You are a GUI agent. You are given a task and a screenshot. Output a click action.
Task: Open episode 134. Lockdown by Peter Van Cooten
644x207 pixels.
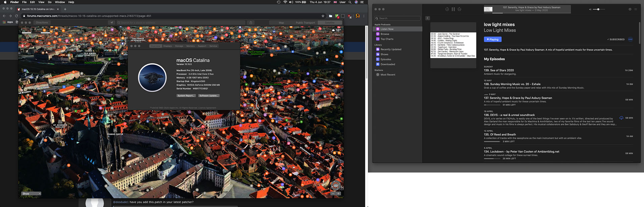[558, 153]
